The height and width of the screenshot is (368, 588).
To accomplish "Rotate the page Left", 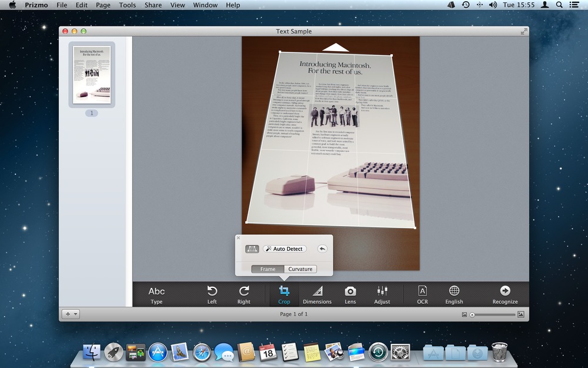I will [x=212, y=295].
